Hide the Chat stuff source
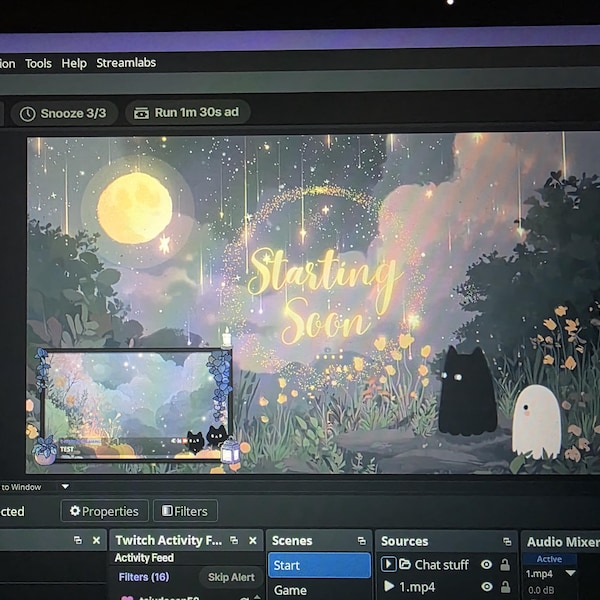600x600 pixels. (x=486, y=564)
